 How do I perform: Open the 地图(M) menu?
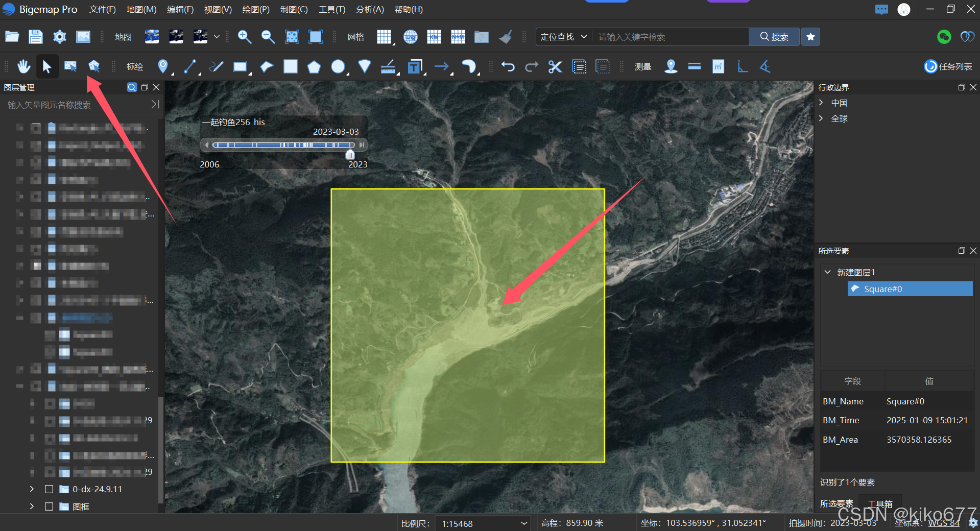point(141,9)
